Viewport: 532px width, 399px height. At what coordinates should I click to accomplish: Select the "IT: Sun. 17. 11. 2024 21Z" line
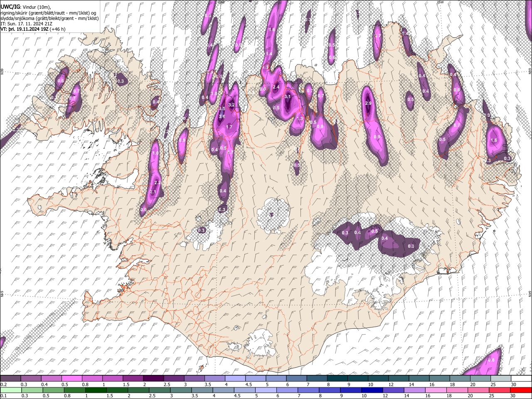pos(26,24)
